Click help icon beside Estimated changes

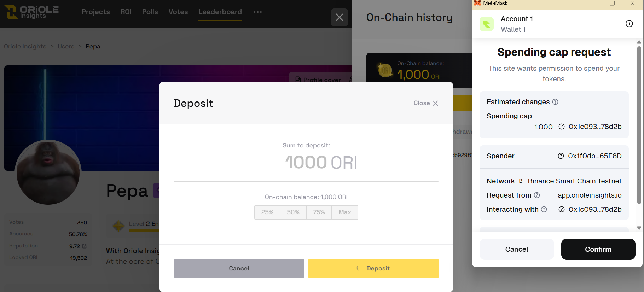coord(555,102)
